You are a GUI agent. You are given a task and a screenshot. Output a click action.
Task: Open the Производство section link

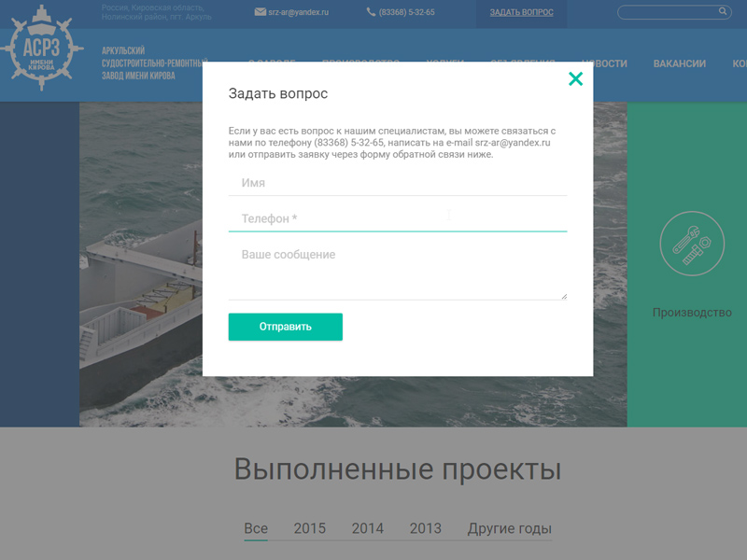click(x=692, y=313)
